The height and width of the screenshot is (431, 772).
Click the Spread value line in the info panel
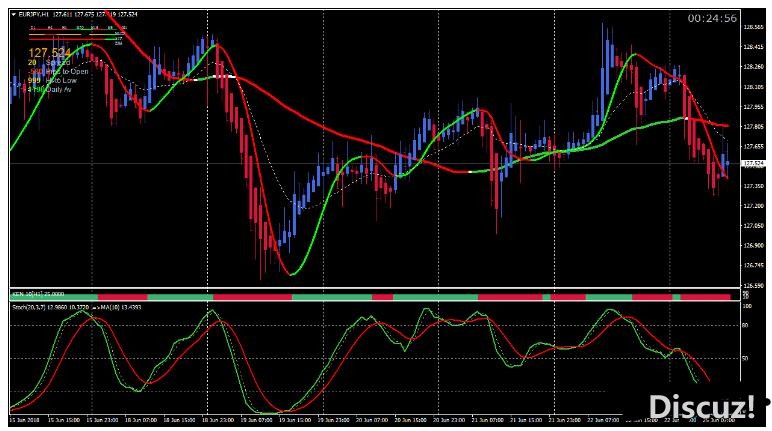pyautogui.click(x=49, y=63)
